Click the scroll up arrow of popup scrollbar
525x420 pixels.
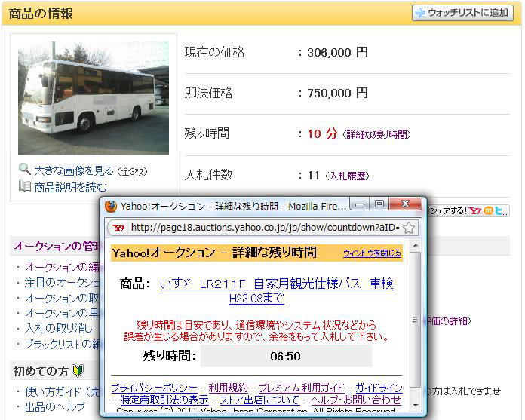[416, 245]
